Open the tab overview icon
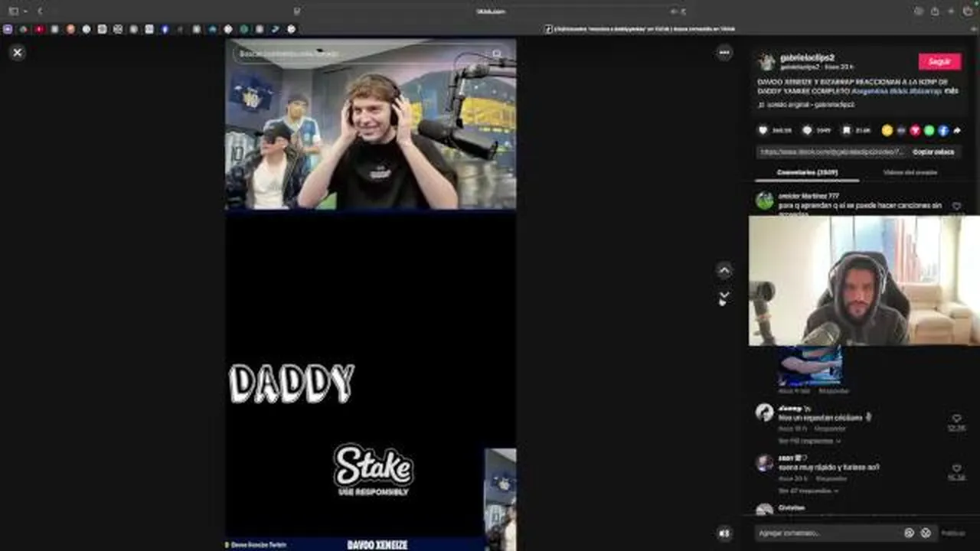The width and height of the screenshot is (980, 551). click(968, 11)
